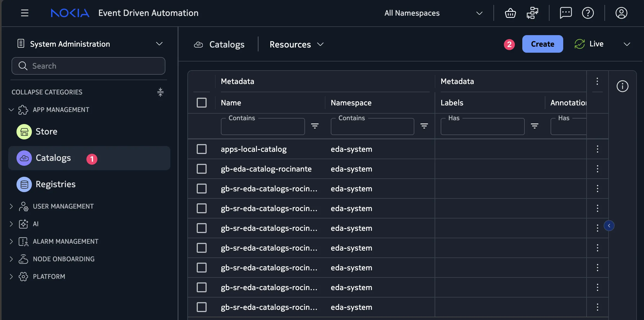Click Collapse Categories label

point(47,92)
